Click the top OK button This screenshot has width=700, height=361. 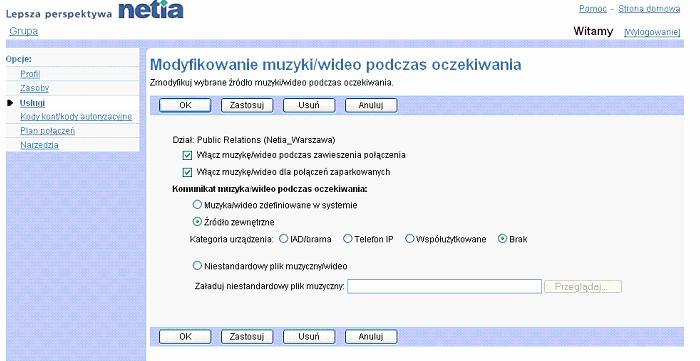point(185,105)
